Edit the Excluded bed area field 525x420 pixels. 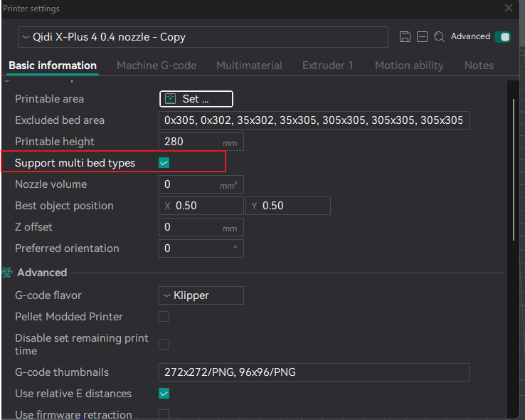[314, 120]
